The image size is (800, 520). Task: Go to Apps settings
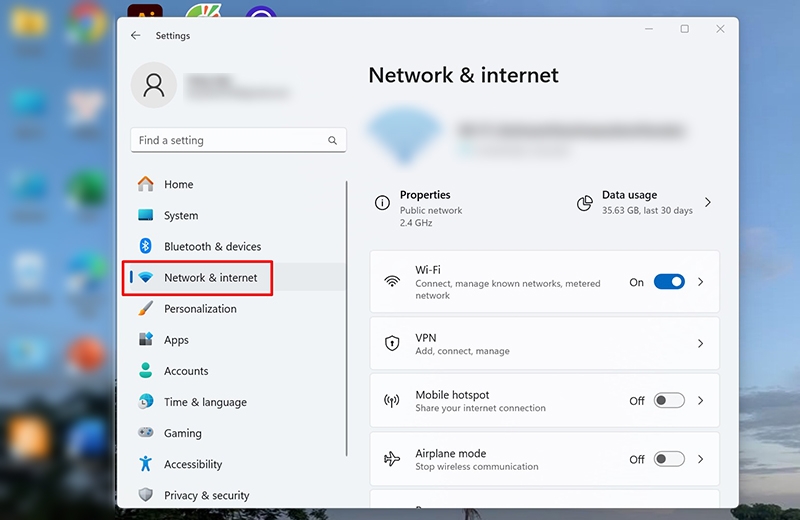pyautogui.click(x=238, y=340)
